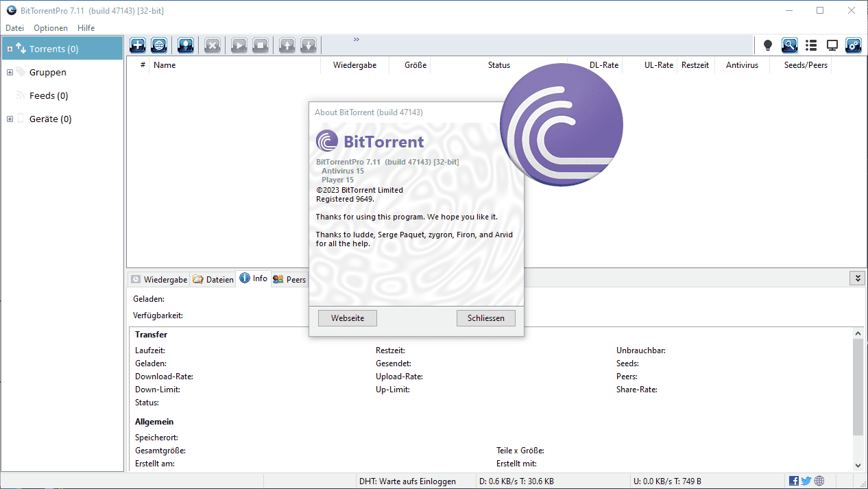Image resolution: width=868 pixels, height=489 pixels.
Task: Click the globe network icon in status bar
Action: click(x=819, y=481)
